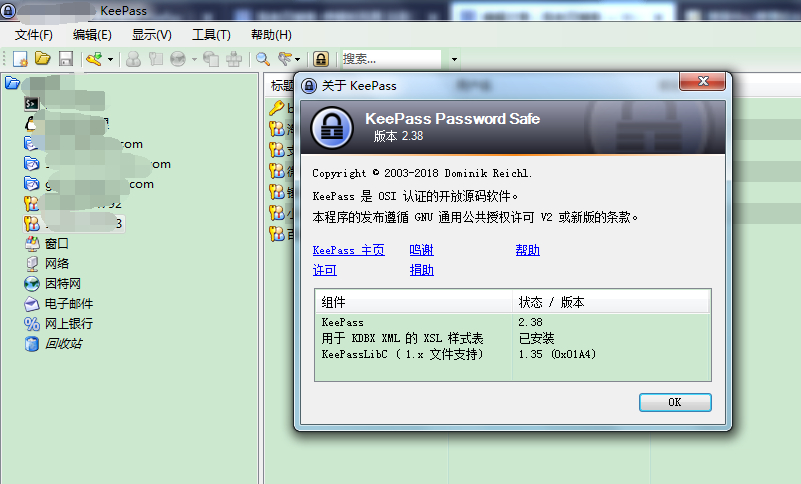
Task: Open the URL globe dropdown arrow
Action: pyautogui.click(x=194, y=59)
